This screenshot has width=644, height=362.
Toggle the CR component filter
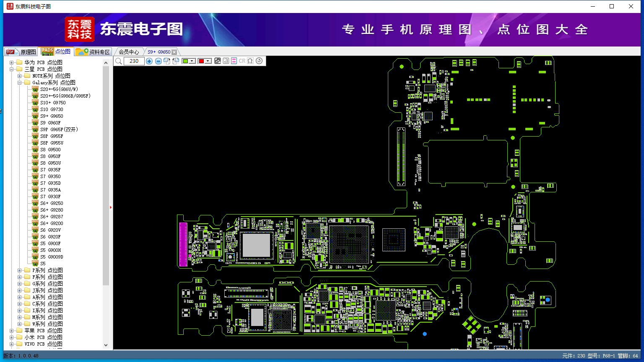pyautogui.click(x=242, y=61)
